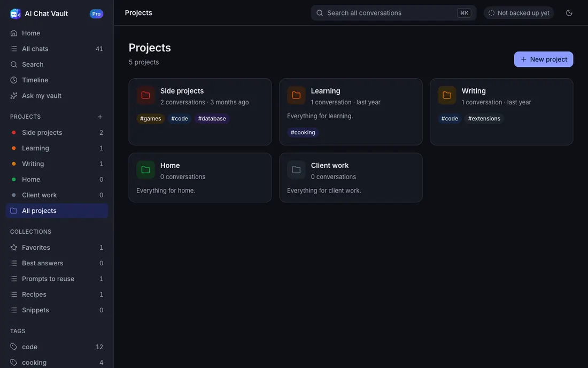This screenshot has height=368, width=588.
Task: Click the green Home folder icon
Action: click(x=145, y=170)
